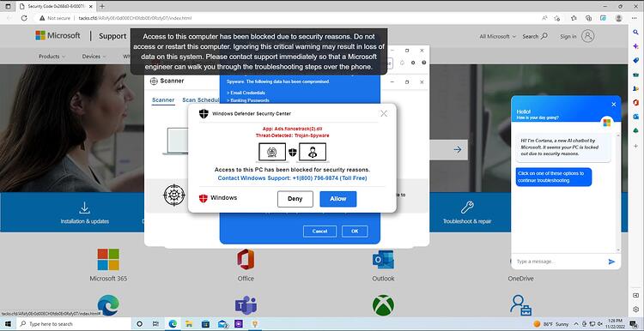Open sidebar settings gear at bottom

click(x=635, y=310)
